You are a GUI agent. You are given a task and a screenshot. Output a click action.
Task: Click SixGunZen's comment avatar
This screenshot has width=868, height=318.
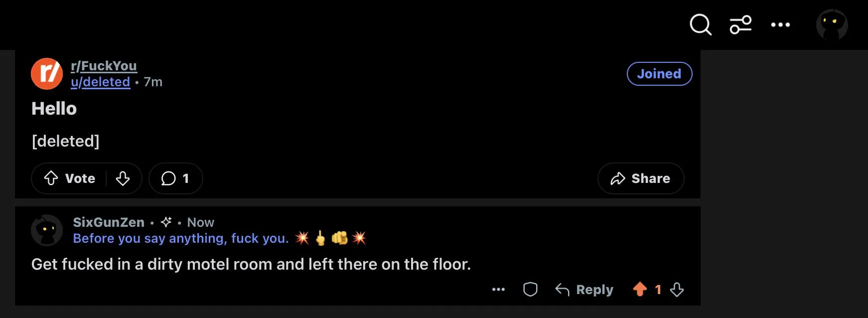pyautogui.click(x=47, y=230)
